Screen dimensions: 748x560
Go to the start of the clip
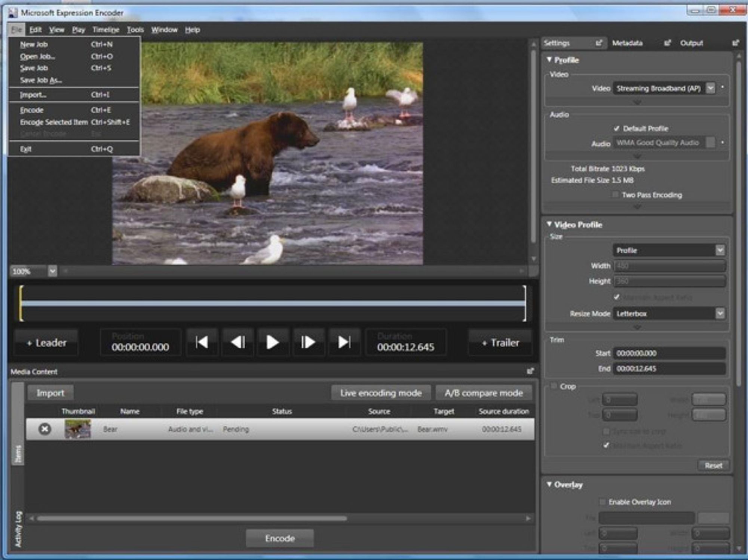(202, 342)
